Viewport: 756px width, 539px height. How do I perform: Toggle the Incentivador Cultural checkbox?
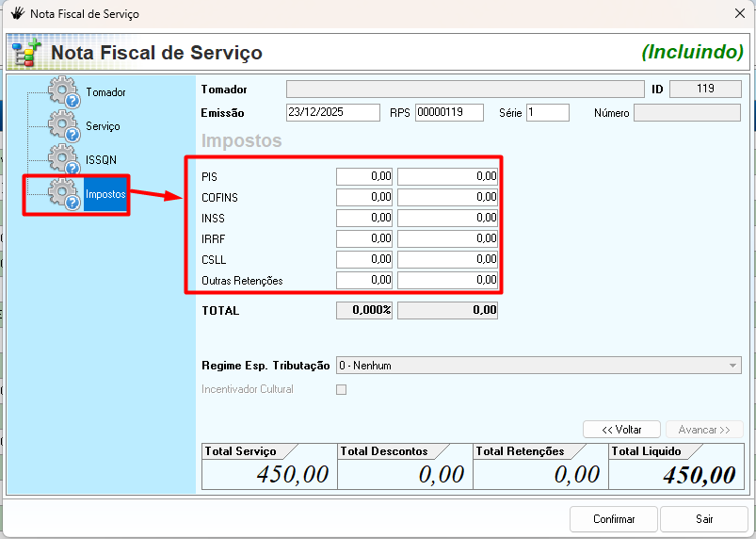coord(342,389)
